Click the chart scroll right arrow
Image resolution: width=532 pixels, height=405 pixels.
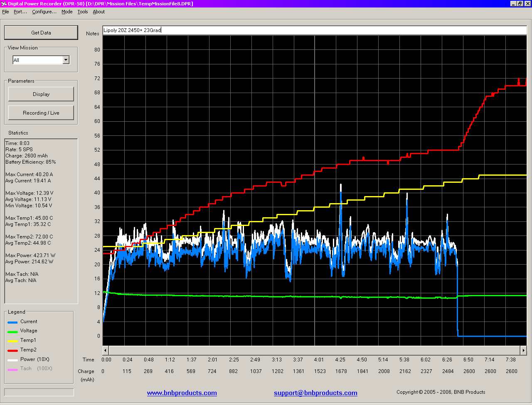pos(523,350)
